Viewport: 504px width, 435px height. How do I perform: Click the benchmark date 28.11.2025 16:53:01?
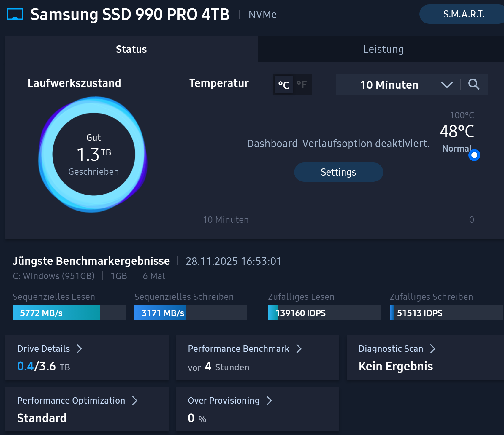(234, 261)
